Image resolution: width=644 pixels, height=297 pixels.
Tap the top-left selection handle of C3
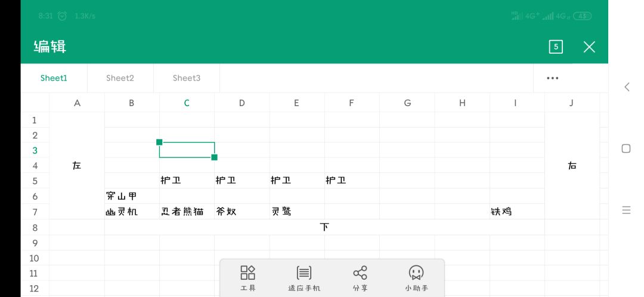[x=159, y=142]
